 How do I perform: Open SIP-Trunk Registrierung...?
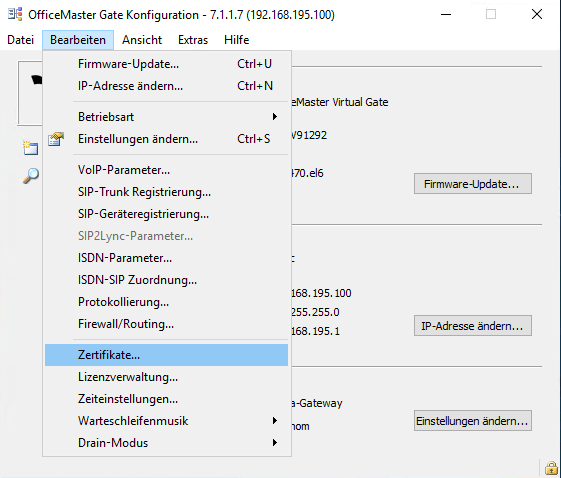click(x=166, y=192)
